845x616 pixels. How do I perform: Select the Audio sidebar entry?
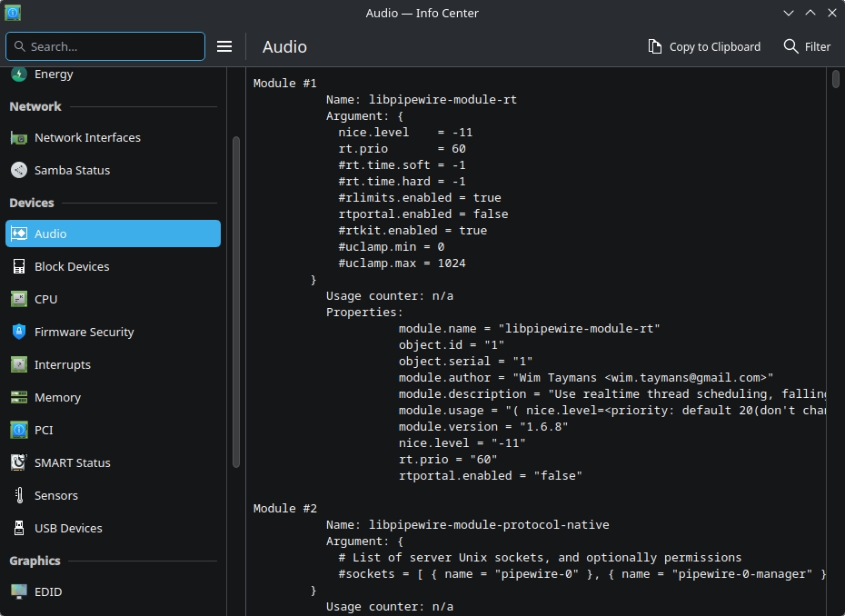114,233
